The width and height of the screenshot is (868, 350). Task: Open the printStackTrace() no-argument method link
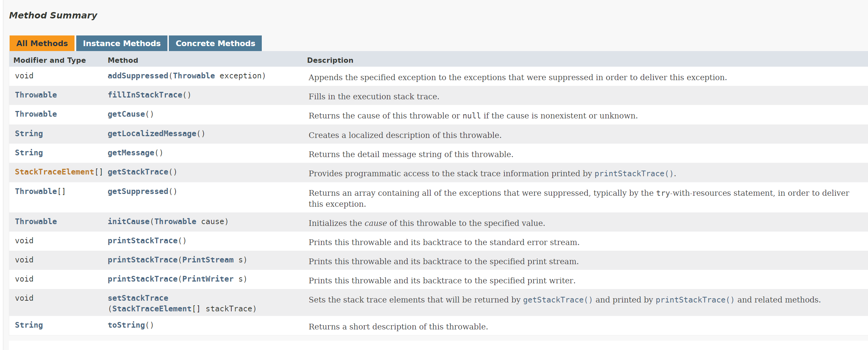pyautogui.click(x=143, y=241)
